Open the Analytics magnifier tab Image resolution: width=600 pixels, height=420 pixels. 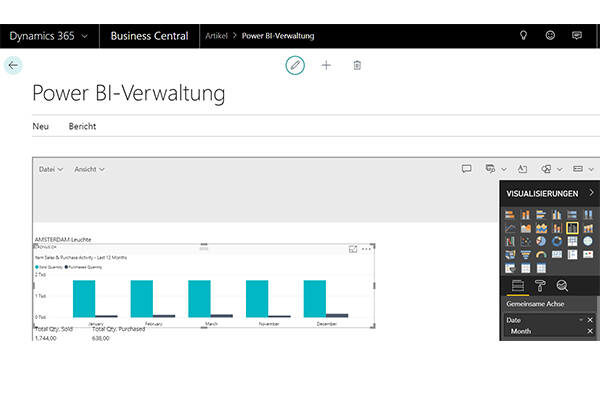point(562,286)
